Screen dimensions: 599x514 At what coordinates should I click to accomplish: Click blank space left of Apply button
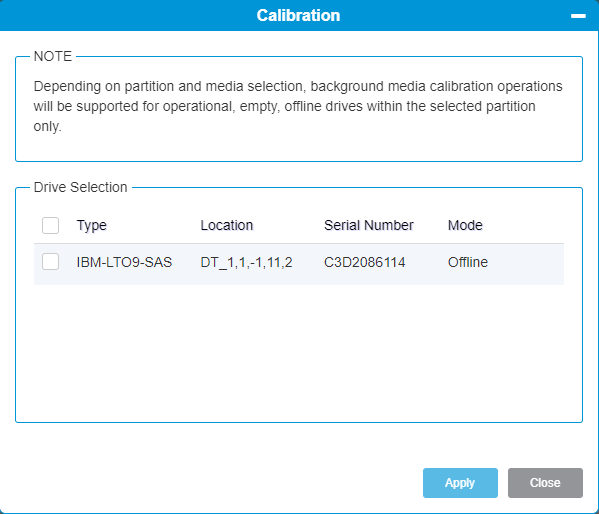coord(218,483)
